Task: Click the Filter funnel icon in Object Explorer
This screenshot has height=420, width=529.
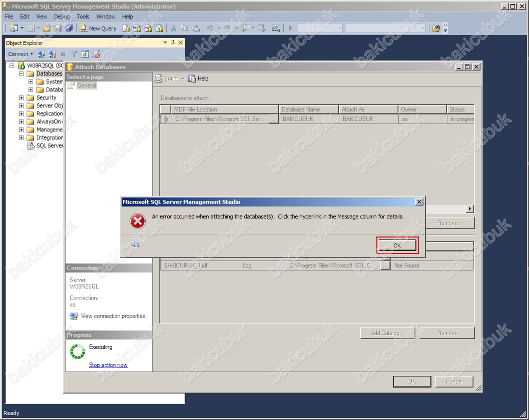Action: [74, 54]
